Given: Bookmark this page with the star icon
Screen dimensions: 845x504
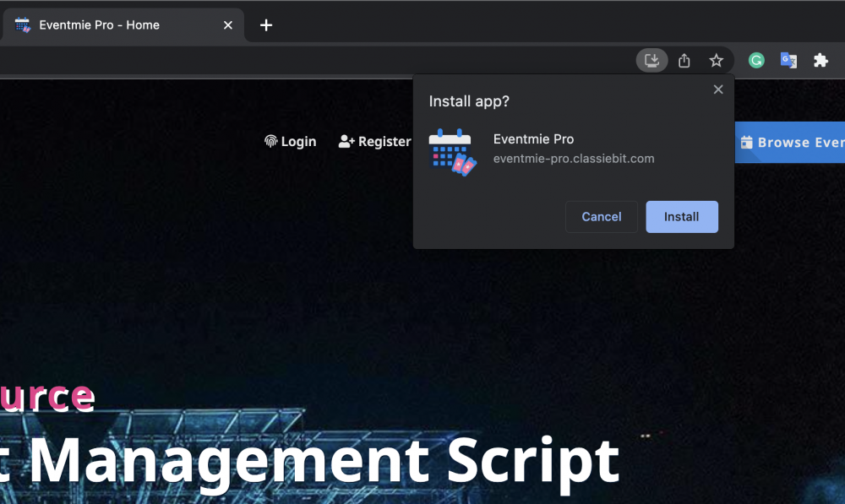Looking at the screenshot, I should pos(717,60).
